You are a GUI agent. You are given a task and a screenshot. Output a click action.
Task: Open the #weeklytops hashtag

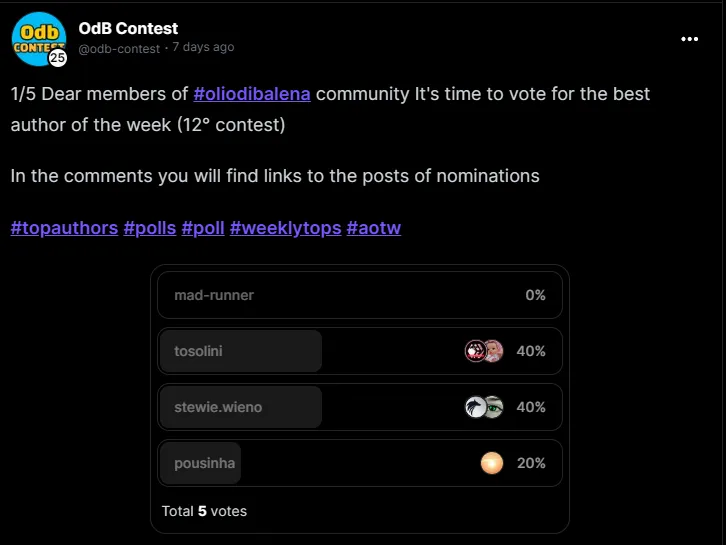[x=286, y=228]
